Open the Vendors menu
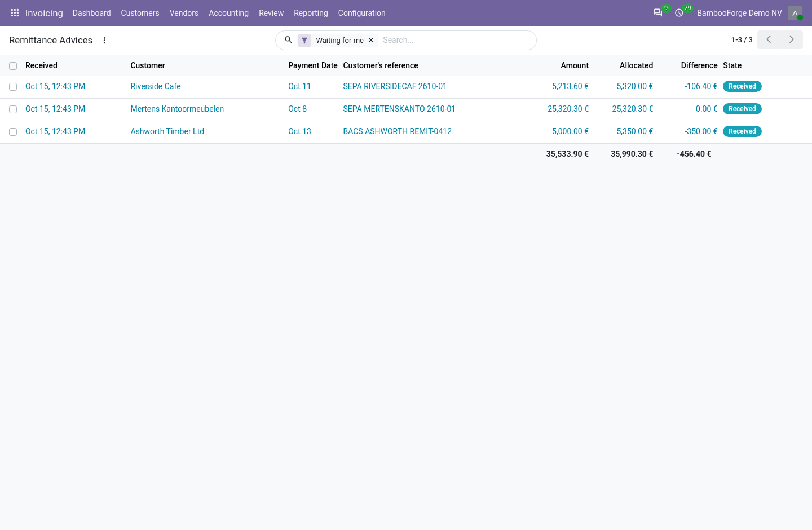The image size is (812, 530). tap(184, 12)
